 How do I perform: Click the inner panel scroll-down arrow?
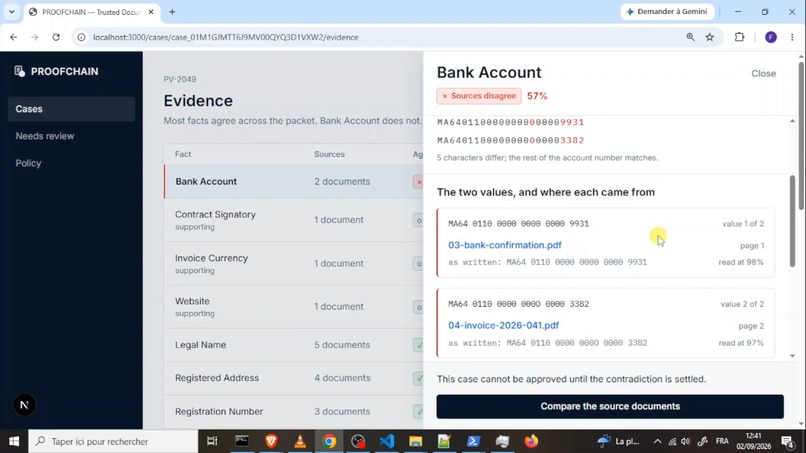tap(792, 356)
